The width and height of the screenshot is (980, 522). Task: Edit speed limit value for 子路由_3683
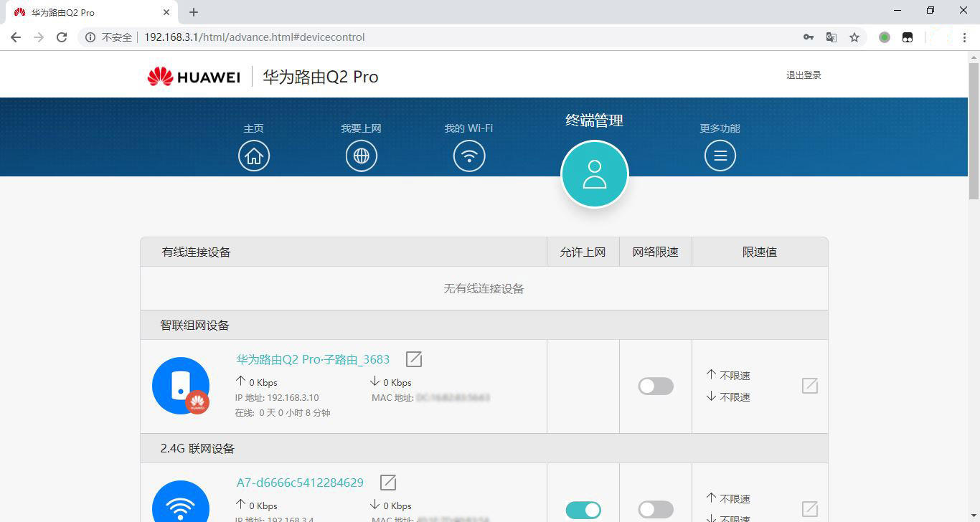click(810, 386)
